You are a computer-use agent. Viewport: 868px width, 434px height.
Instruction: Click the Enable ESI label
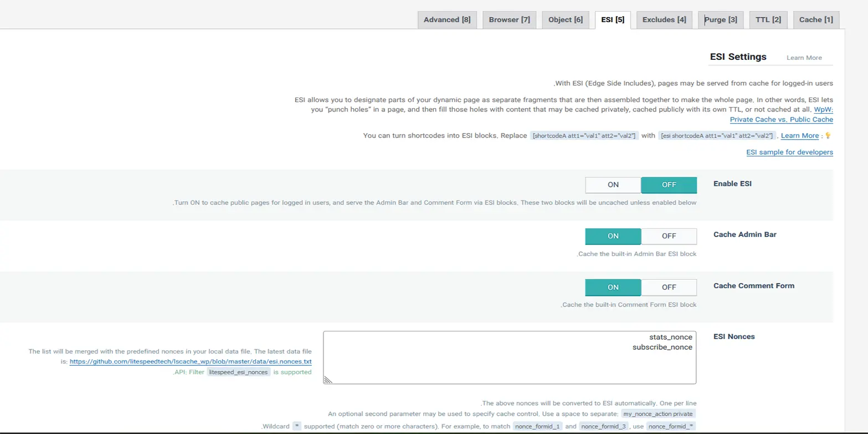click(732, 183)
